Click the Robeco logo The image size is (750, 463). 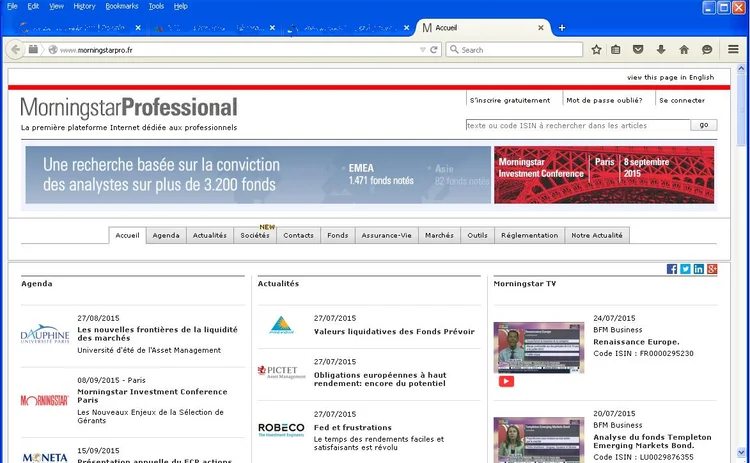click(x=281, y=429)
